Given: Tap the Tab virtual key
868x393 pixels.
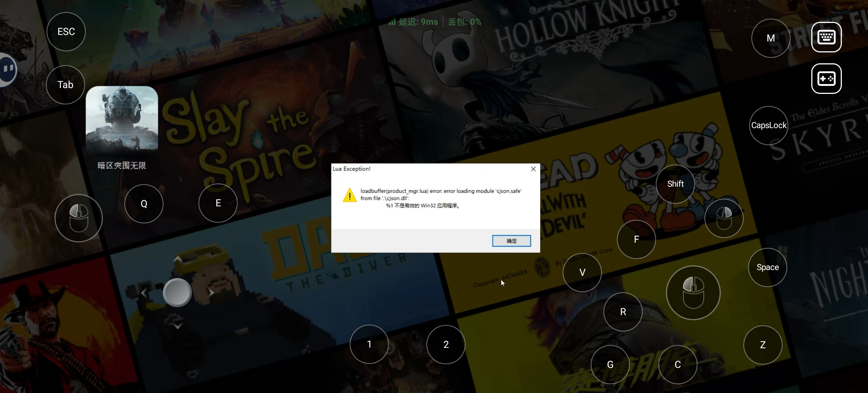Looking at the screenshot, I should [x=65, y=85].
